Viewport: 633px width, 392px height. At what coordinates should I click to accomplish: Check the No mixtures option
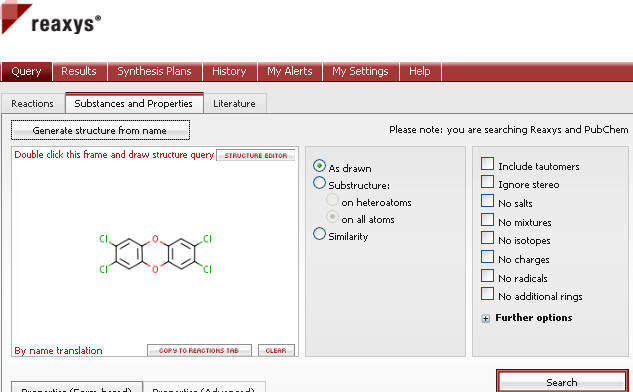[x=487, y=220]
